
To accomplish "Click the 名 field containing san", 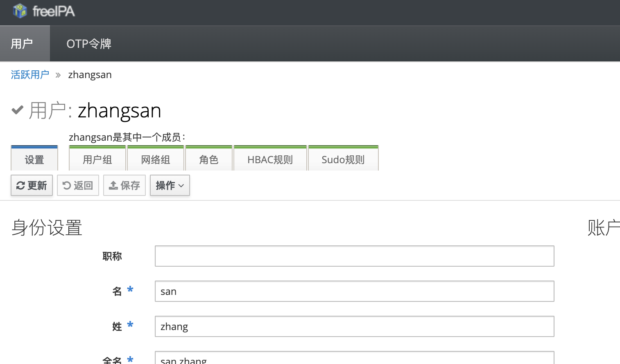I will pyautogui.click(x=354, y=291).
